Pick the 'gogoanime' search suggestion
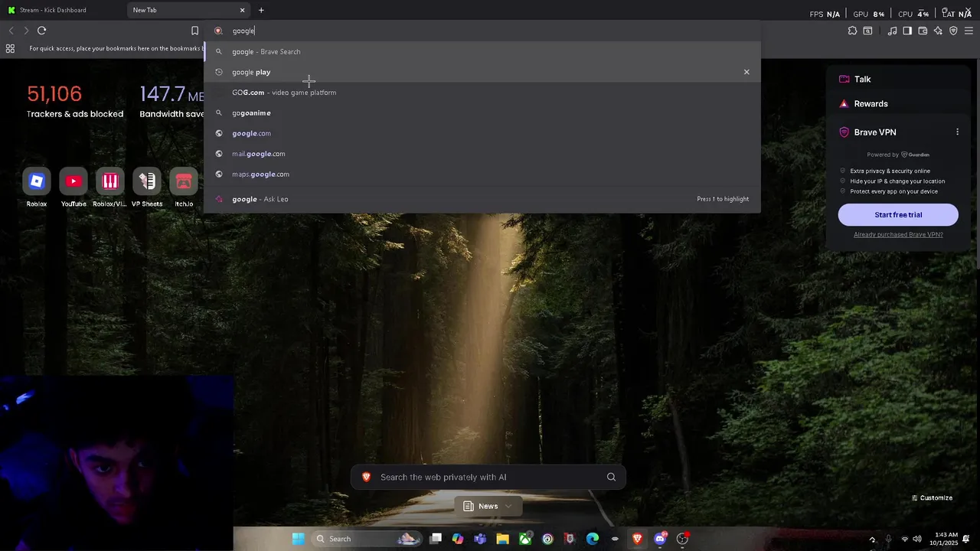Image resolution: width=980 pixels, height=551 pixels. point(482,112)
